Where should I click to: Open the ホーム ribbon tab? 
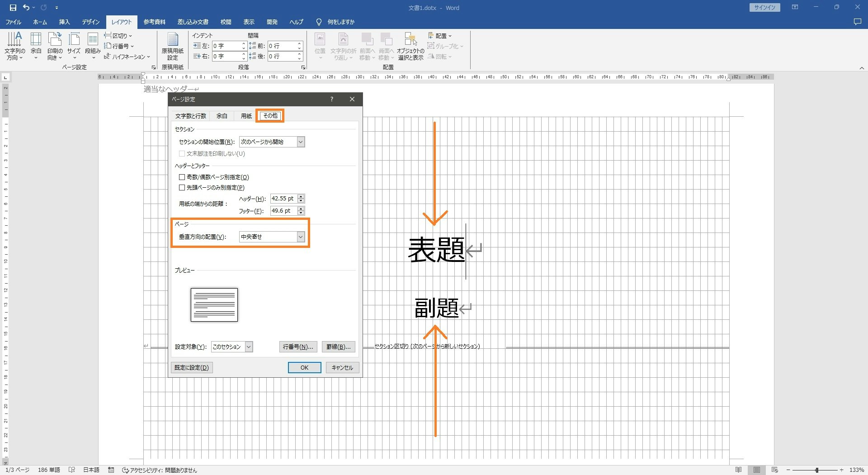[x=40, y=22]
